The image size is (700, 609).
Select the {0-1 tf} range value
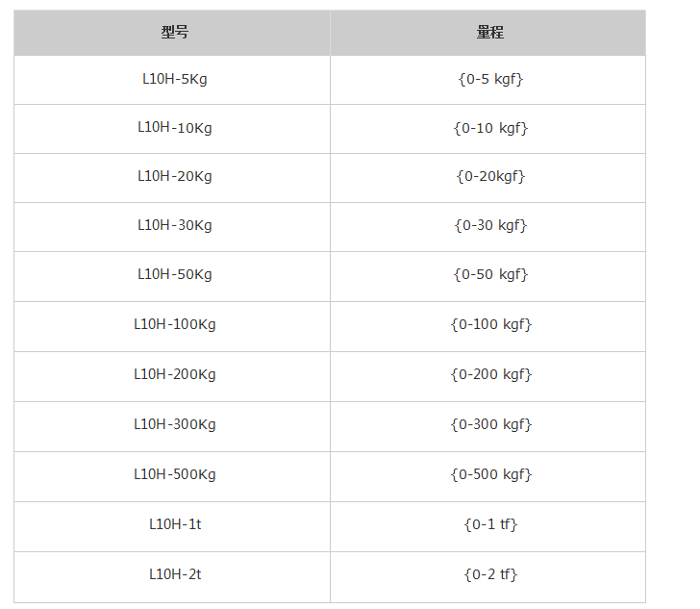pyautogui.click(x=490, y=524)
